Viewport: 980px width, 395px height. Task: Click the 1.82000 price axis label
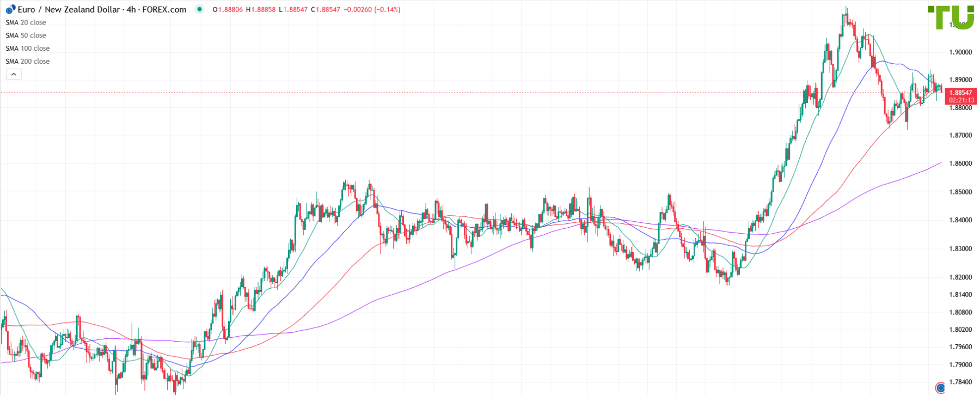(960, 277)
